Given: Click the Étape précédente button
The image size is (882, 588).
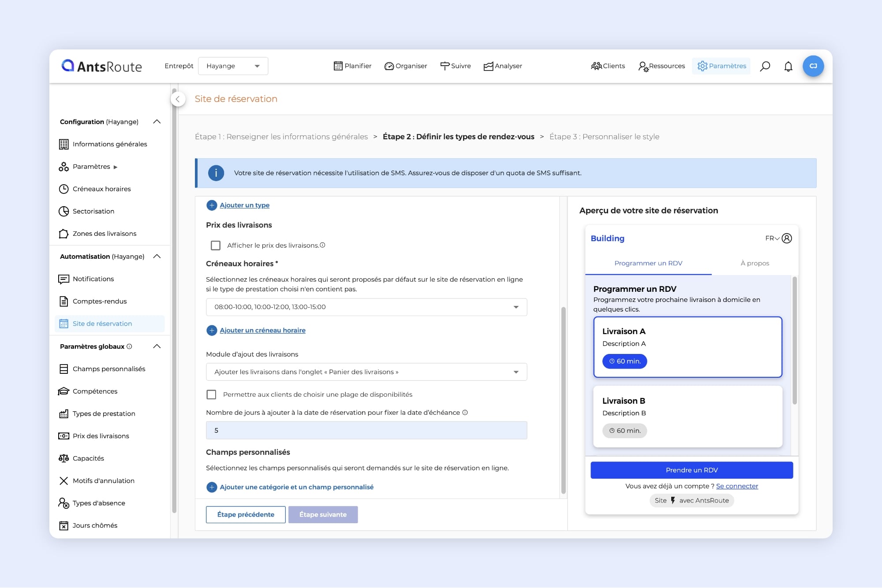Looking at the screenshot, I should [x=246, y=514].
